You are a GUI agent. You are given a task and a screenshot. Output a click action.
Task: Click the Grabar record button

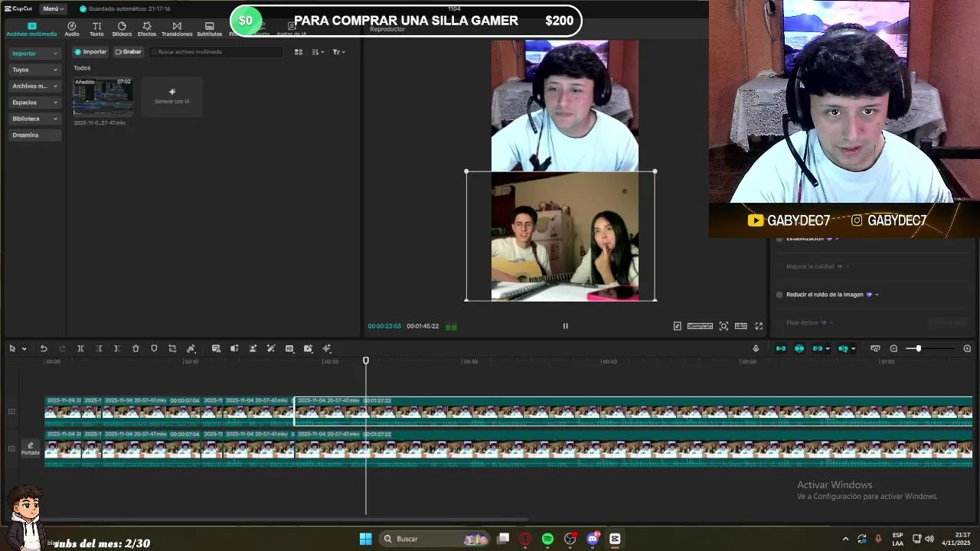(x=129, y=52)
